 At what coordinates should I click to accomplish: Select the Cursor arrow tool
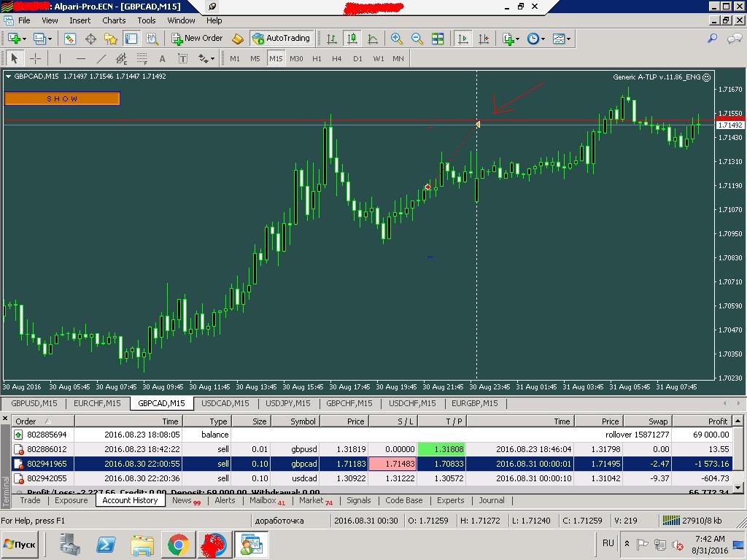coord(14,58)
